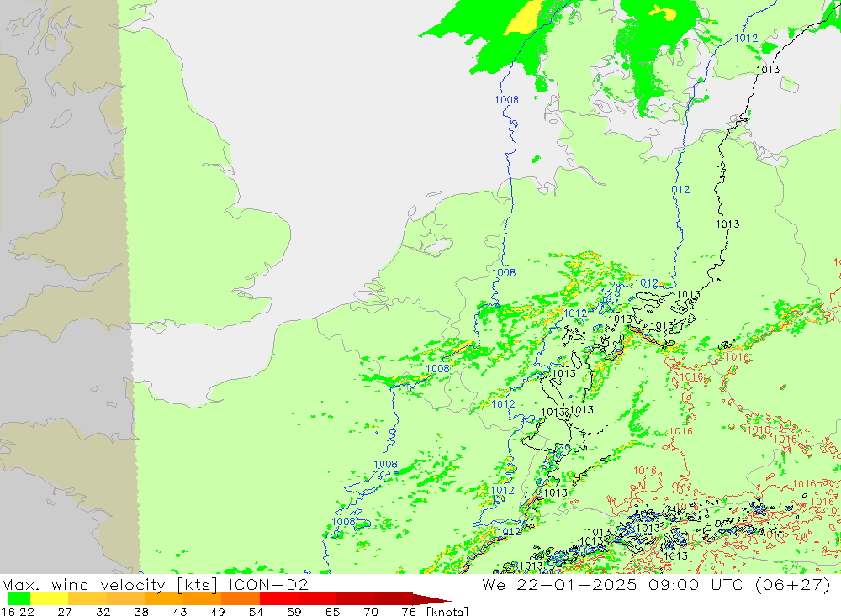Select the red legend swatch between 54 and 59
The height and width of the screenshot is (616, 841).
click(x=278, y=599)
